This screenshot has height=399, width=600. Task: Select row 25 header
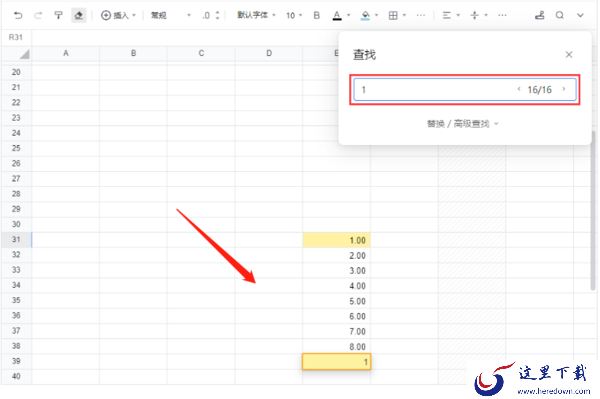(x=16, y=148)
